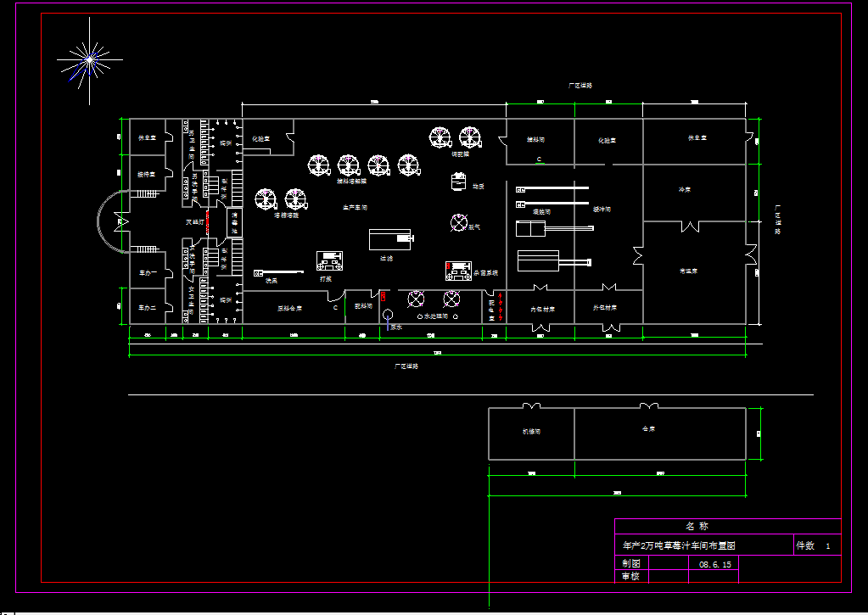Select the drawing title 年产2万吨草莓汁车间布置图

tap(680, 545)
